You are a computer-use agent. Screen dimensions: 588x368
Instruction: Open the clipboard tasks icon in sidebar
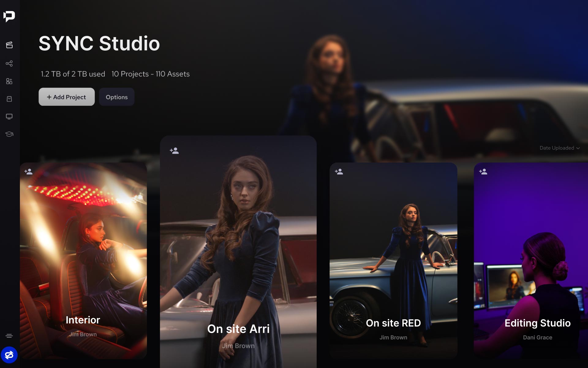tap(9, 99)
